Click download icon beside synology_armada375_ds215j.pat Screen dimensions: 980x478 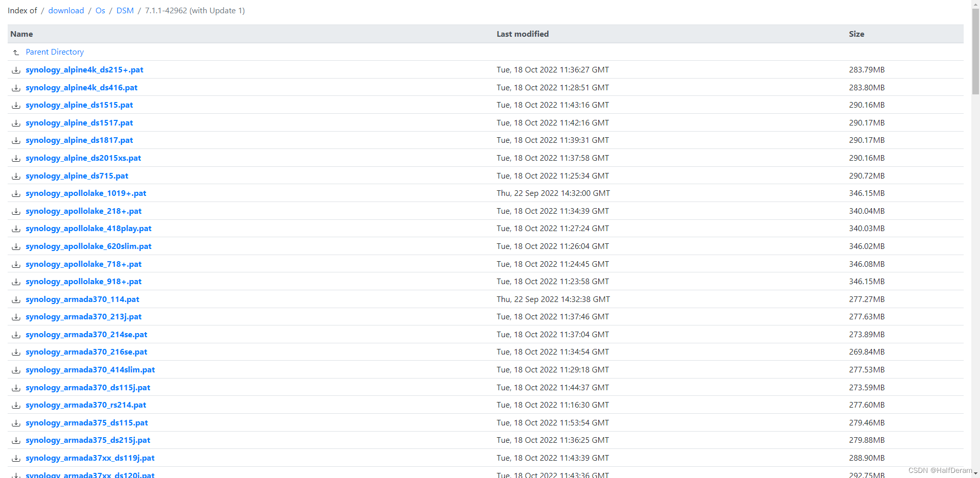[x=16, y=440]
